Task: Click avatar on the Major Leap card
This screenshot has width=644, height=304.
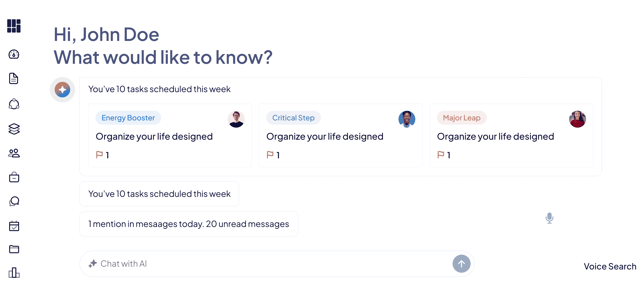Action: tap(577, 119)
